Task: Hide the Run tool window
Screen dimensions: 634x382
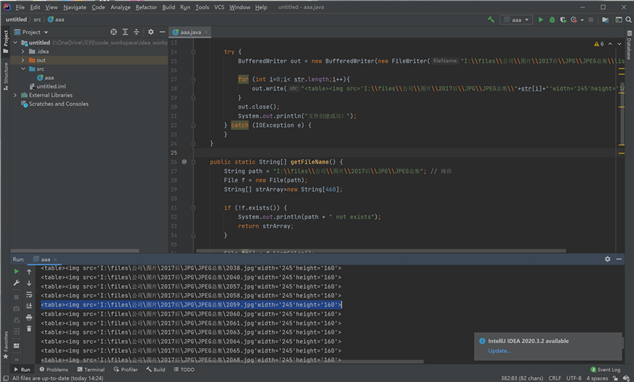Action: pos(619,259)
